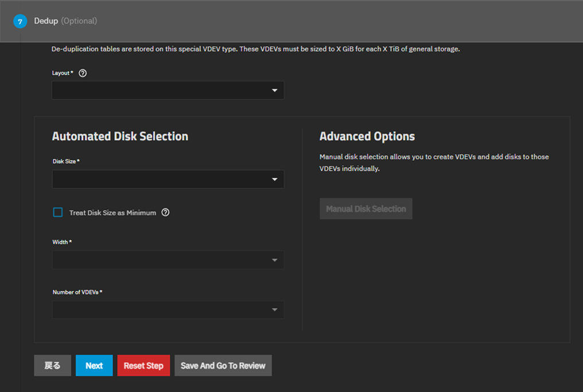Click the De-duplication tables description text

pos(255,49)
